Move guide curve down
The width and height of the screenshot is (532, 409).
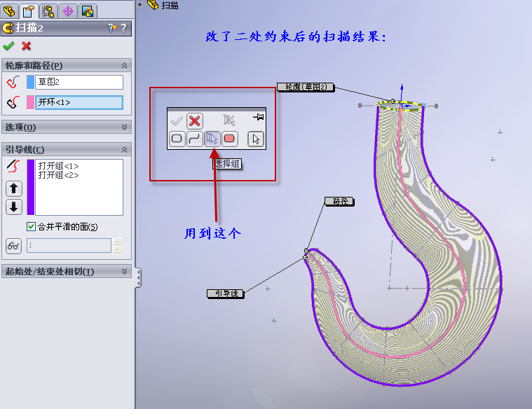(14, 207)
